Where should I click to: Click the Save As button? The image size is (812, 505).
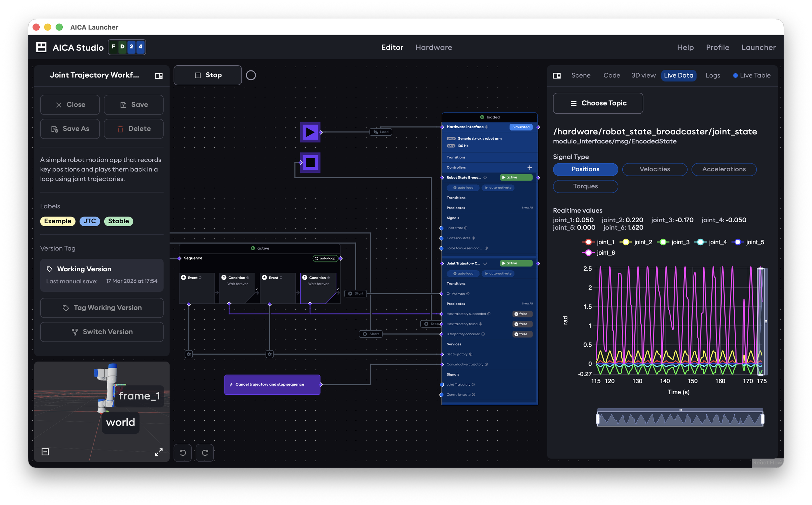pyautogui.click(x=70, y=129)
